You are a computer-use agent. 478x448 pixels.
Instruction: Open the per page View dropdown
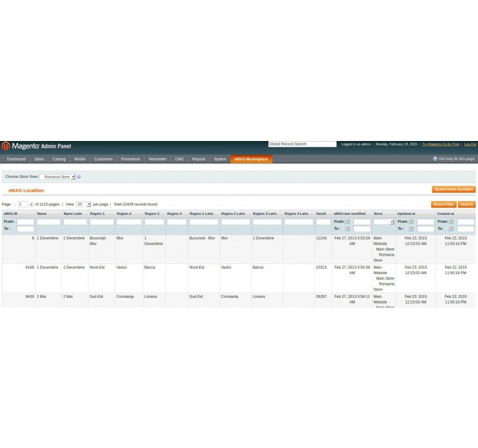coord(83,204)
